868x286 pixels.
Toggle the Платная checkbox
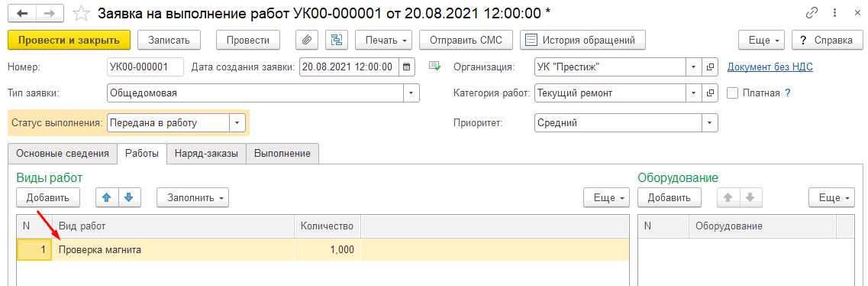click(732, 93)
